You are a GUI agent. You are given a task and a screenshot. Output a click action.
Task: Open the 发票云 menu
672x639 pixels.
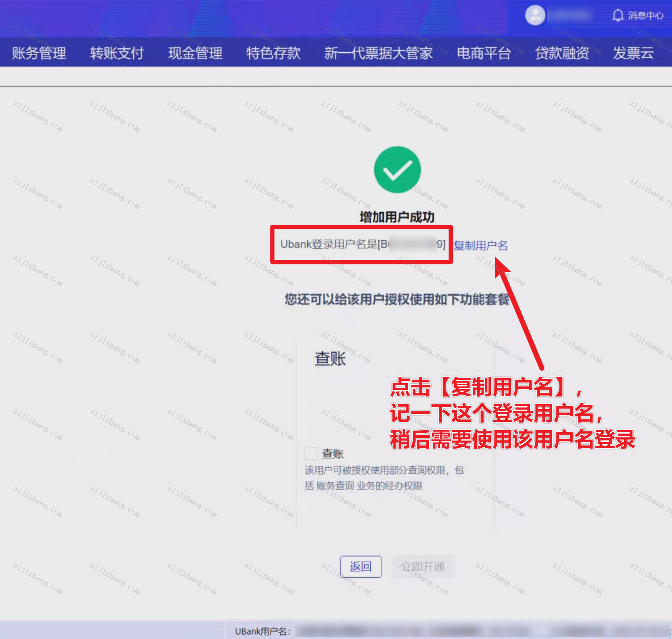click(633, 53)
